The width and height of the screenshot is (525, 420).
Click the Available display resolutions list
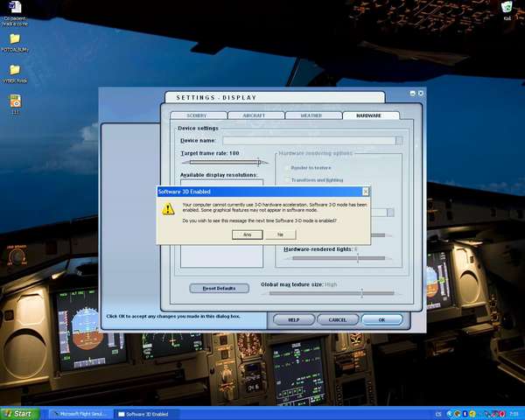click(x=221, y=256)
